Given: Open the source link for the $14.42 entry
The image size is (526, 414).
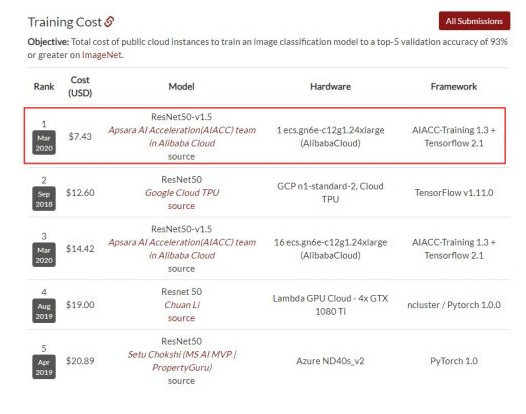Looking at the screenshot, I should 181,268.
